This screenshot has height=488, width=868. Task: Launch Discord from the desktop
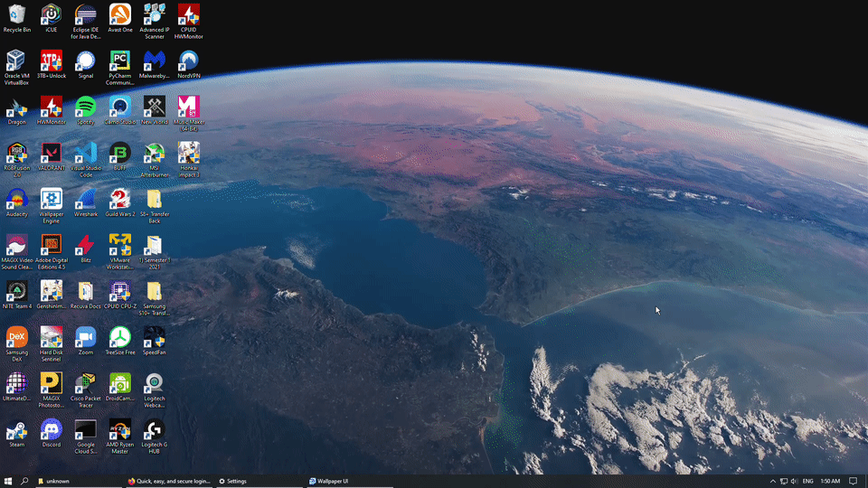[52, 429]
